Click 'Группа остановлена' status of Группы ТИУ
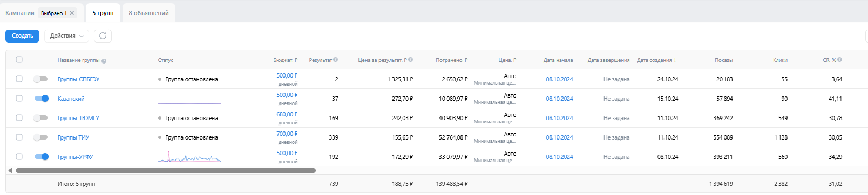 pyautogui.click(x=192, y=137)
